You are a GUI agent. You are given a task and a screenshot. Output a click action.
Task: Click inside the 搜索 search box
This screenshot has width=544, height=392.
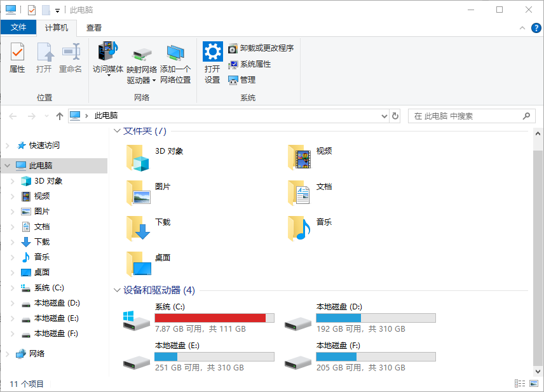coord(470,116)
